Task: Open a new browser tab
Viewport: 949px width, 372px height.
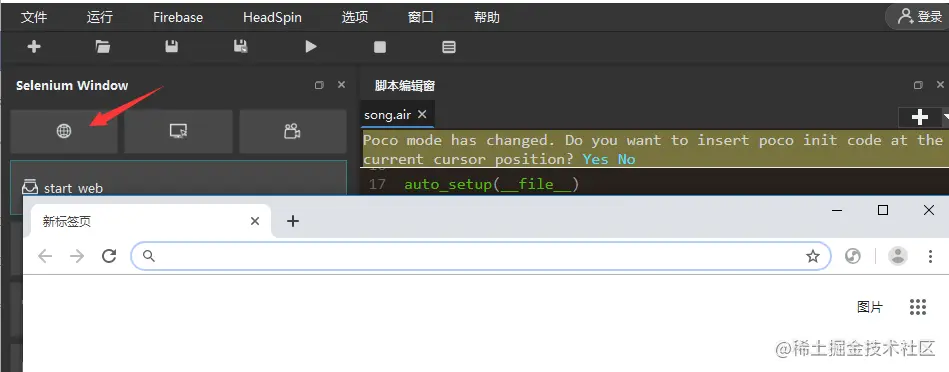Action: coord(293,221)
